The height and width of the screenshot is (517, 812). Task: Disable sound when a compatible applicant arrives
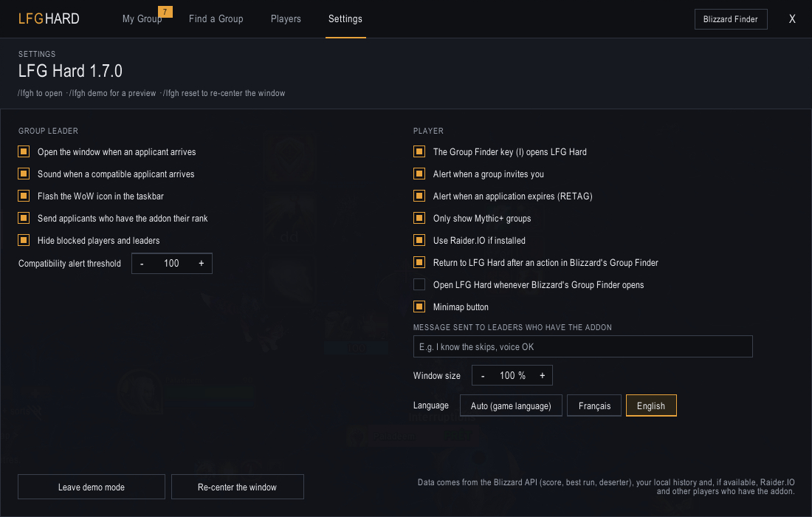click(24, 174)
